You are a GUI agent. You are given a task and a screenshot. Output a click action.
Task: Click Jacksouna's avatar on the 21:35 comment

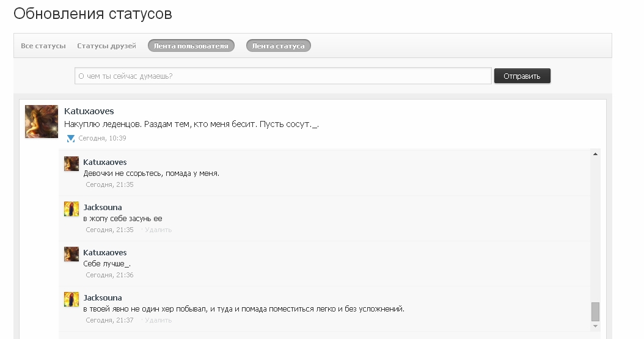[71, 209]
